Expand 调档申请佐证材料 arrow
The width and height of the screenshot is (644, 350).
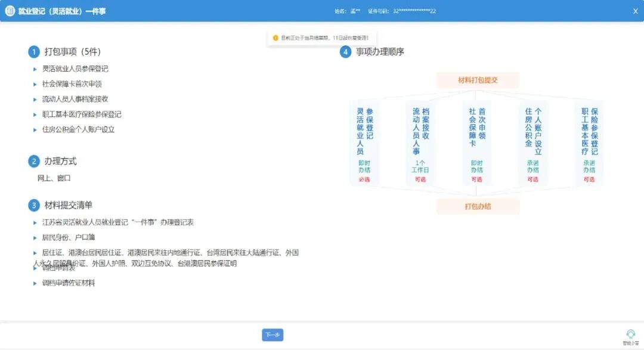pyautogui.click(x=35, y=283)
